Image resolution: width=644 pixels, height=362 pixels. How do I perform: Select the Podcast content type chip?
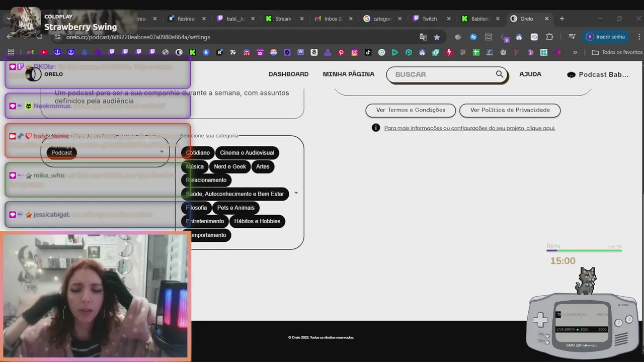coord(61,153)
